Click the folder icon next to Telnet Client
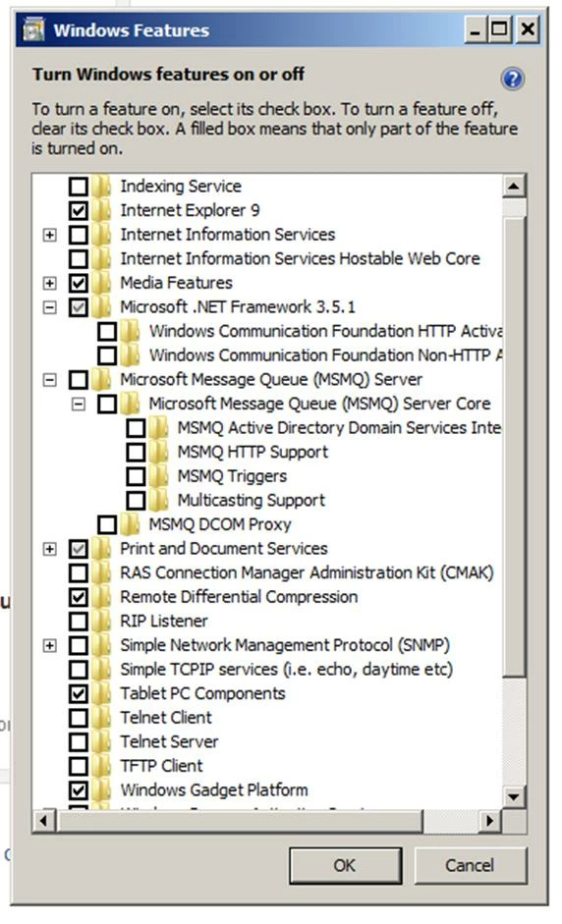The height and width of the screenshot is (924, 562). pyautogui.click(x=101, y=718)
